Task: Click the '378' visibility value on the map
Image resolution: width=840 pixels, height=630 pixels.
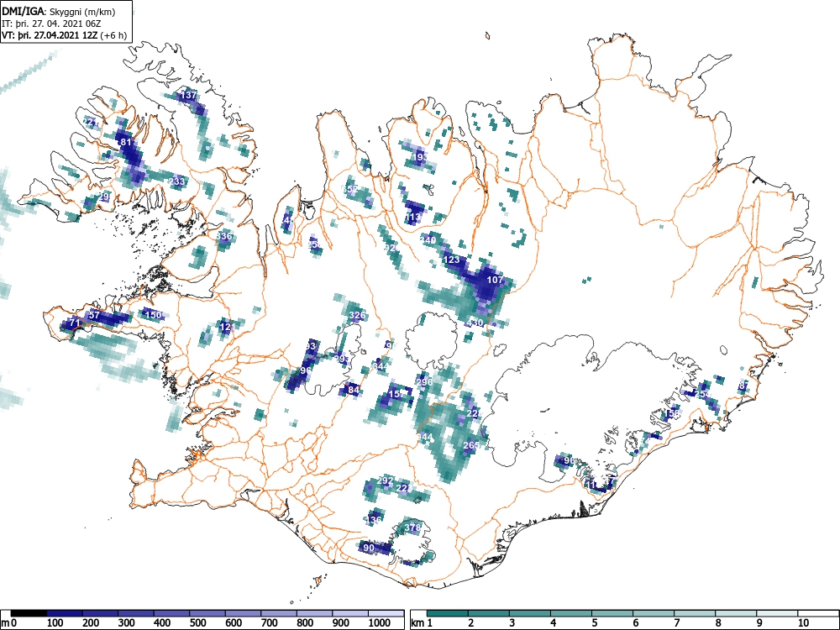Action: tap(412, 528)
